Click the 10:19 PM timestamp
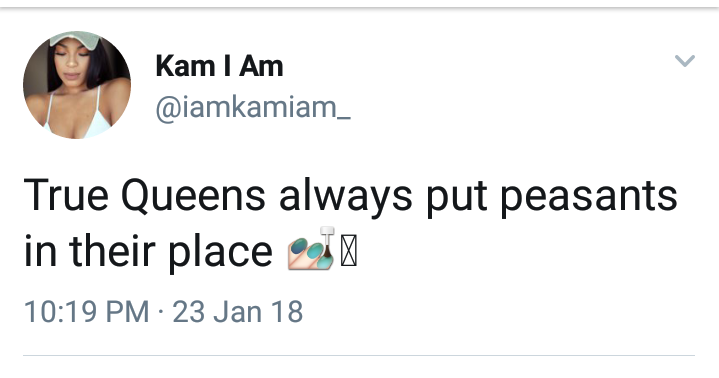This screenshot has height=378, width=719. pos(86,312)
